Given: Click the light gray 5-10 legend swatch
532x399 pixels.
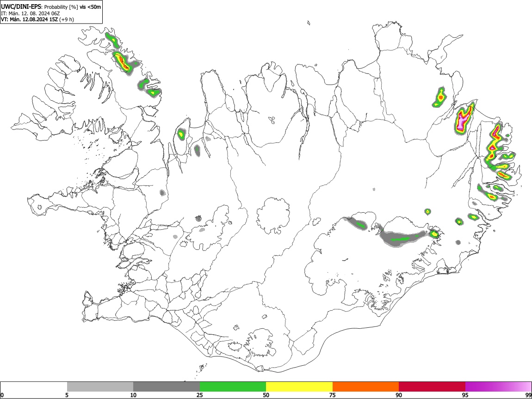Looking at the screenshot, I should point(100,387).
